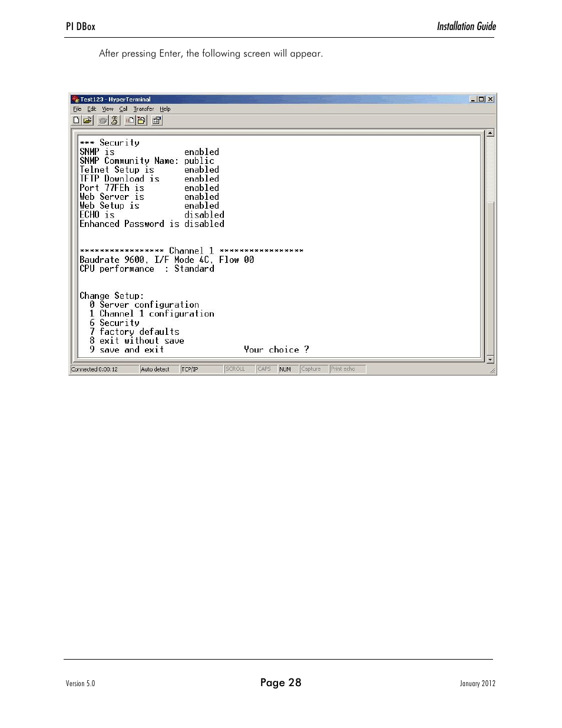
Task: Open the Transfer menu
Action: (x=144, y=109)
